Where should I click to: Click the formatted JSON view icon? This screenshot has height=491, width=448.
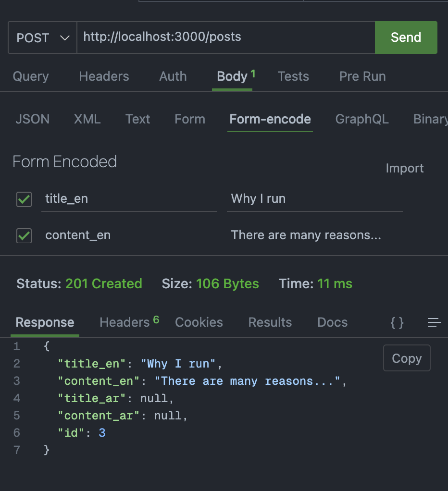pos(397,322)
